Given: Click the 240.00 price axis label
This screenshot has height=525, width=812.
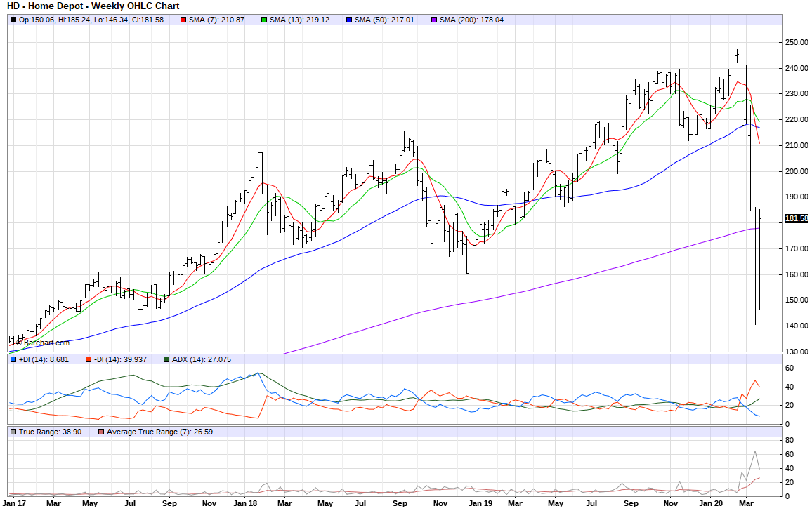Looking at the screenshot, I should coord(797,68).
